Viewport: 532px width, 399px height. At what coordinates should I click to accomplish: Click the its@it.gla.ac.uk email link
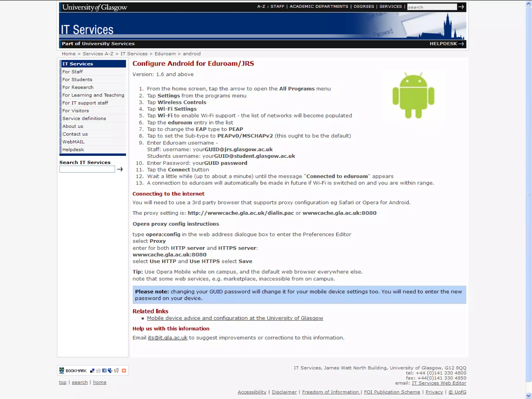168,338
